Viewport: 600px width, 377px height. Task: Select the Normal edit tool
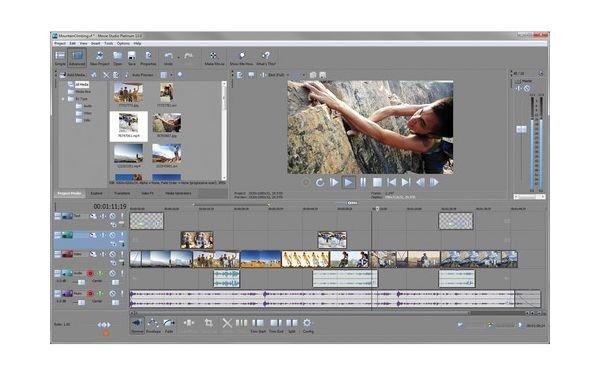(x=137, y=325)
